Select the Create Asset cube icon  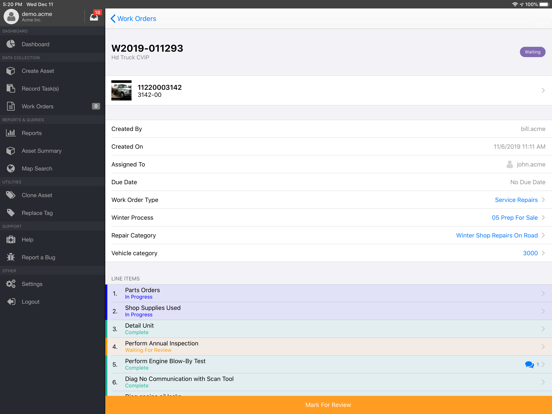(11, 71)
